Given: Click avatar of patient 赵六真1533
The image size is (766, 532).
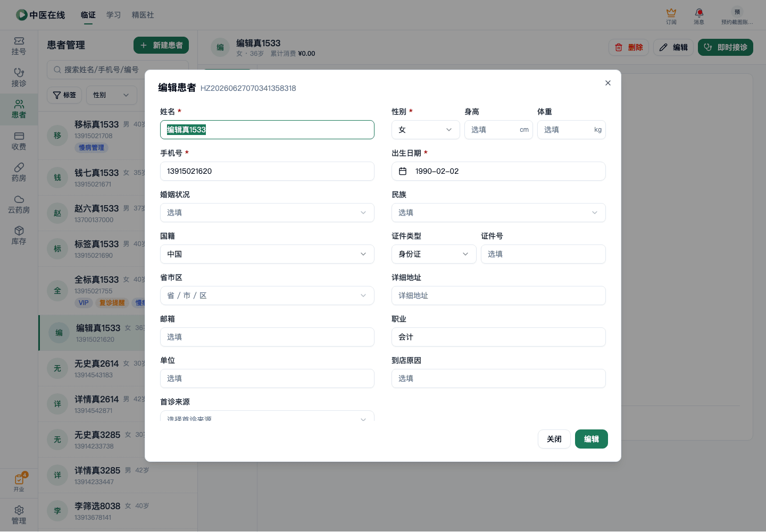Looking at the screenshot, I should coord(57,213).
